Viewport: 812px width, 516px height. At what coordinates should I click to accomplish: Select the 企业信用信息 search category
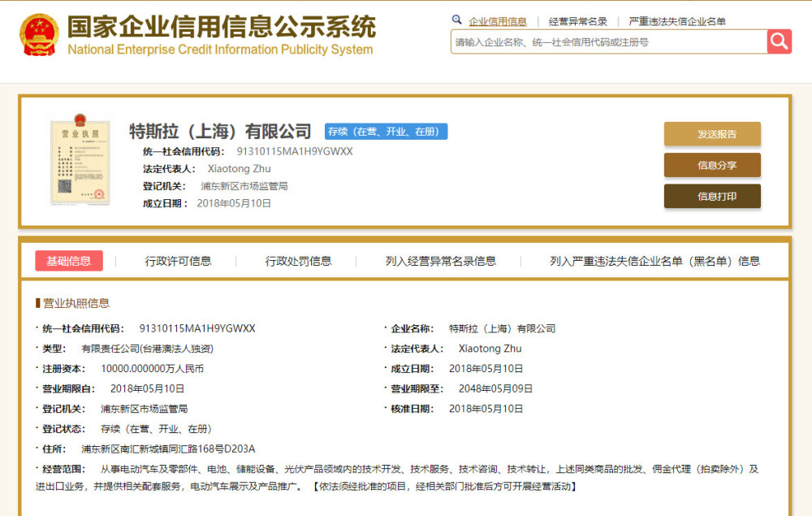coord(498,21)
